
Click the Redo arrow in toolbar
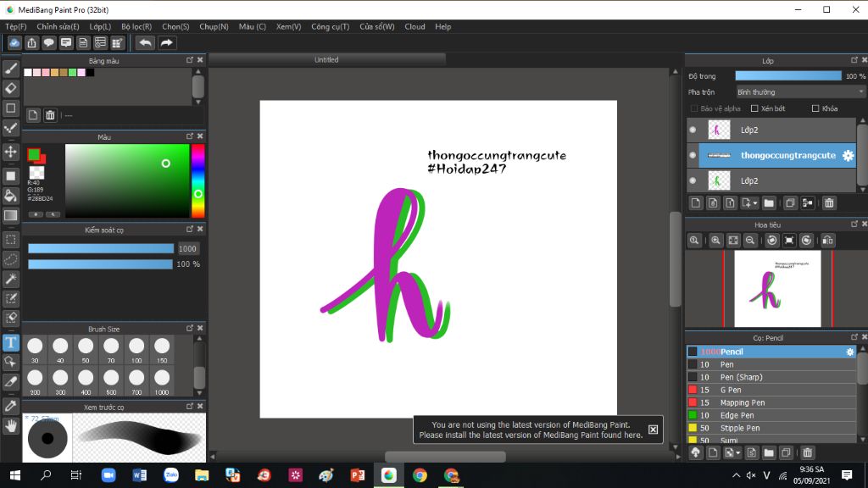[x=166, y=42]
